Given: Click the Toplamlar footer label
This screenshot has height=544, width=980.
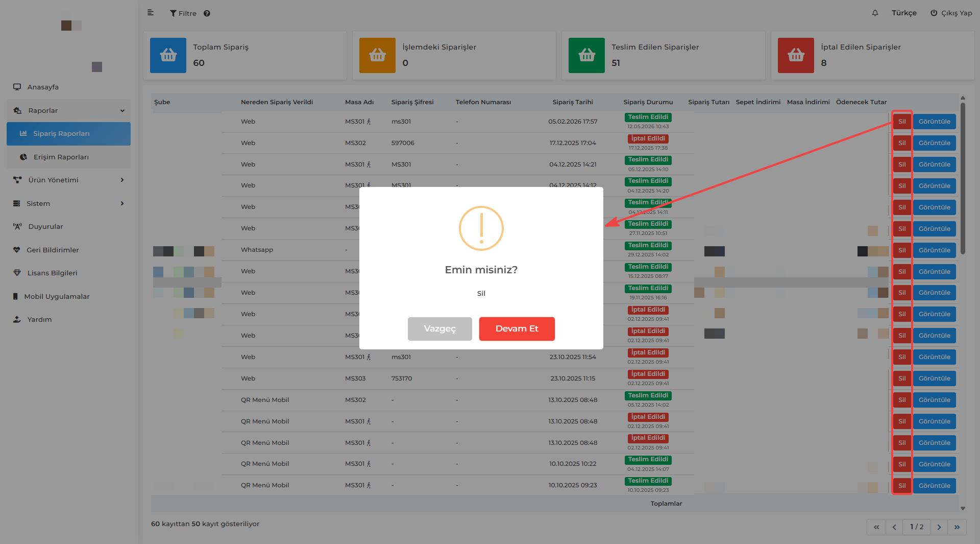Looking at the screenshot, I should point(666,504).
